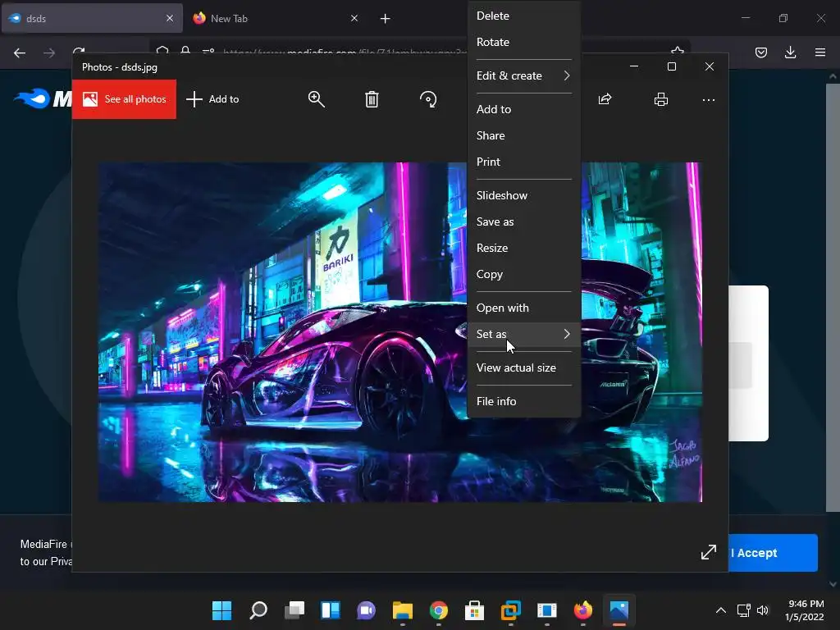Open the Firefox Downloads icon
Image resolution: width=840 pixels, height=630 pixels.
point(790,52)
